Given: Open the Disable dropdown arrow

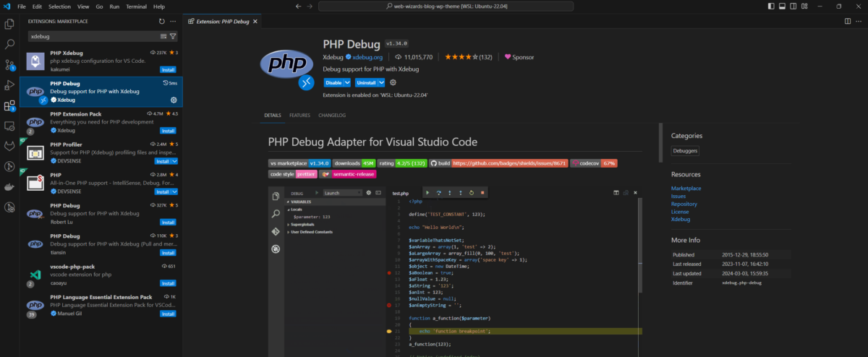Looking at the screenshot, I should coord(346,82).
